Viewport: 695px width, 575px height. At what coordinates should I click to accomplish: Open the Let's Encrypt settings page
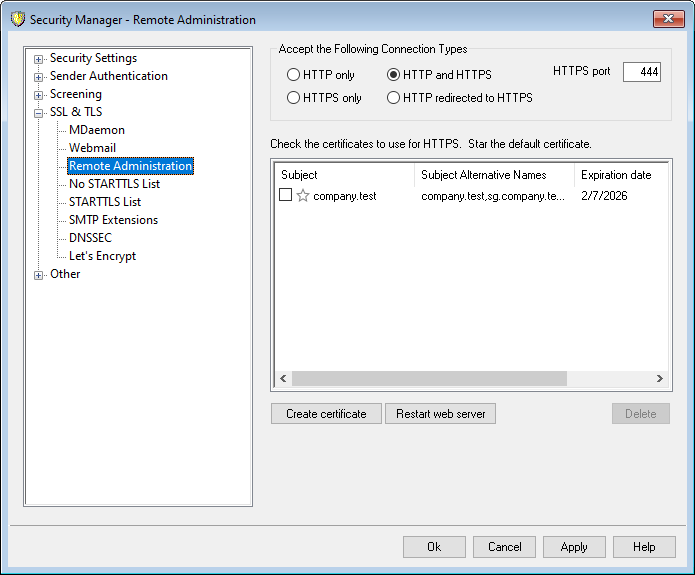point(102,256)
